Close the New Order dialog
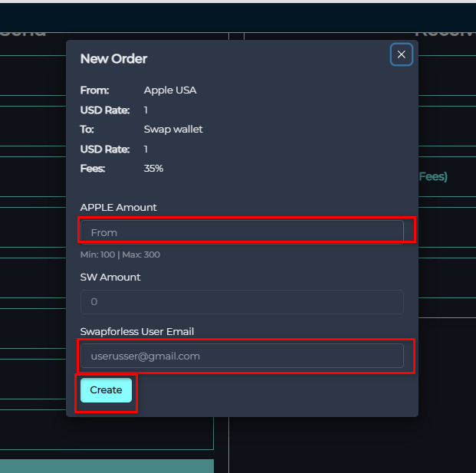This screenshot has width=476, height=473. [x=401, y=54]
